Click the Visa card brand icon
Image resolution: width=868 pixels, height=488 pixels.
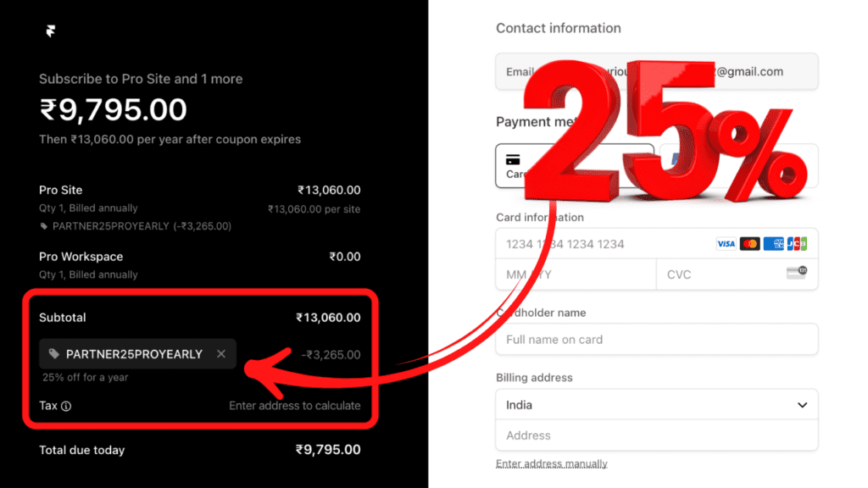[x=726, y=244]
